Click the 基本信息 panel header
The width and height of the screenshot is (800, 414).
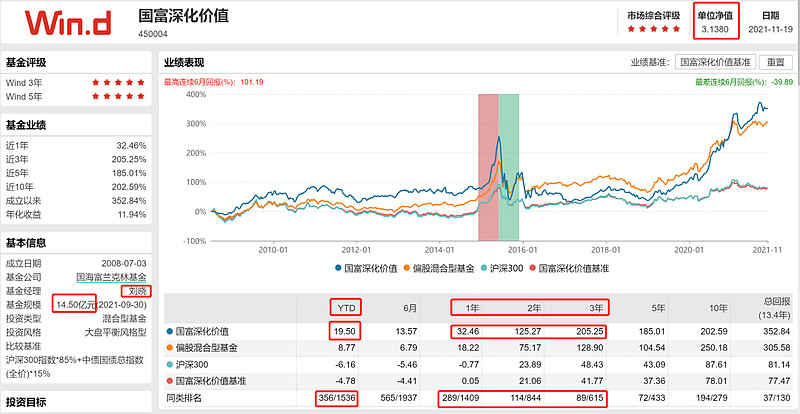pos(26,243)
